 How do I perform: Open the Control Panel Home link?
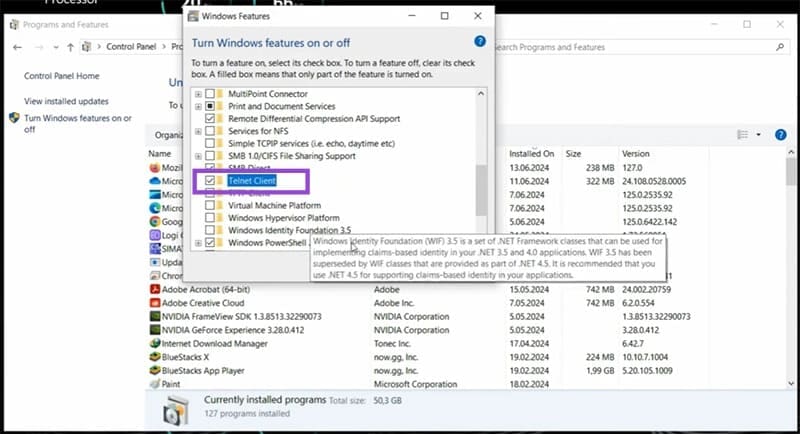click(61, 76)
